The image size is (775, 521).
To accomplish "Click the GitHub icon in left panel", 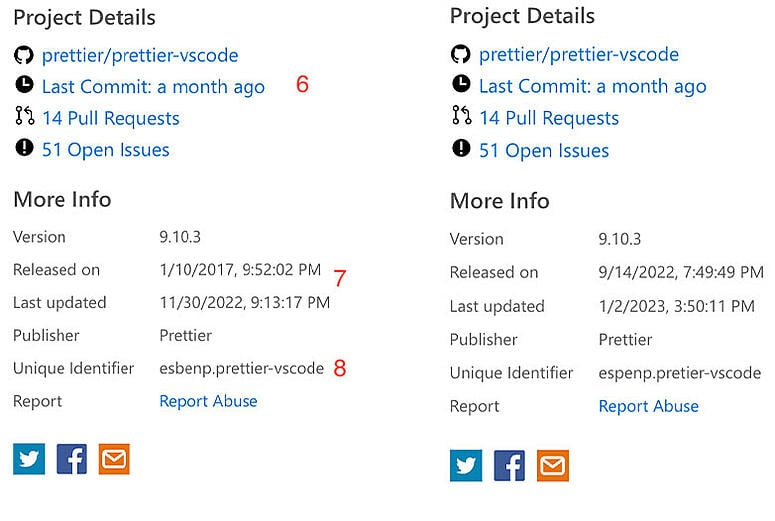I will (24, 55).
